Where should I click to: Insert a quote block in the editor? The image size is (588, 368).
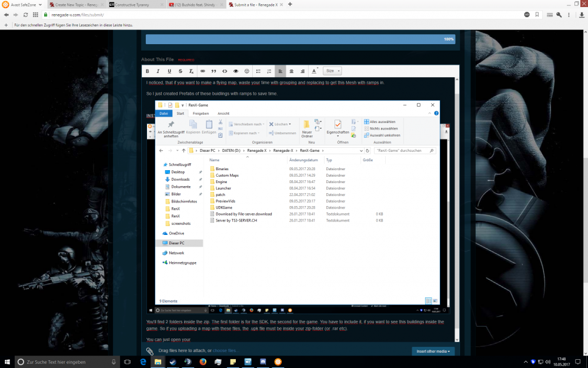click(x=213, y=71)
